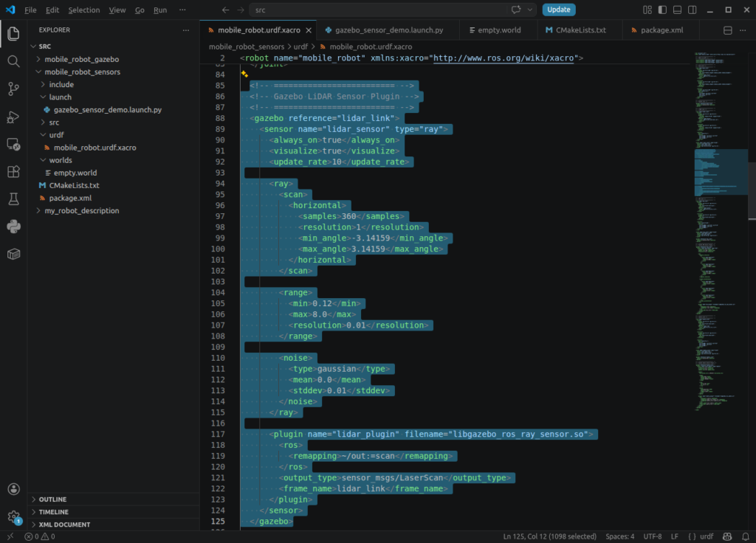The height and width of the screenshot is (543, 756).
Task: Open editor more actions ellipsis
Action: point(743,30)
